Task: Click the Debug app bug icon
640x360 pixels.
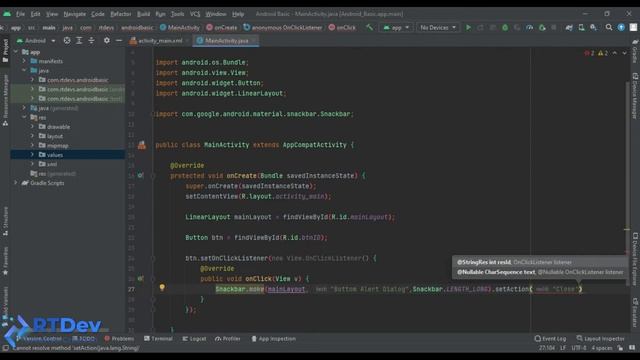Action: (x=505, y=27)
